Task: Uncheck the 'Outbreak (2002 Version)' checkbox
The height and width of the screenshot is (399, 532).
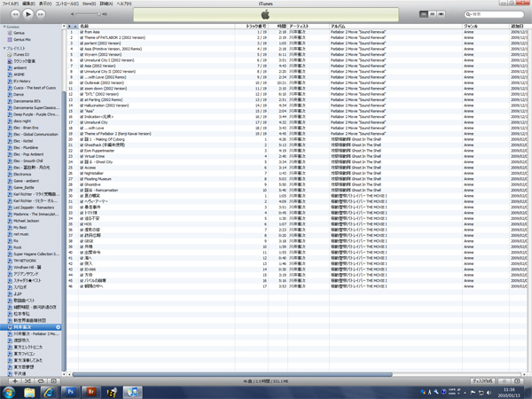Action: coord(82,82)
